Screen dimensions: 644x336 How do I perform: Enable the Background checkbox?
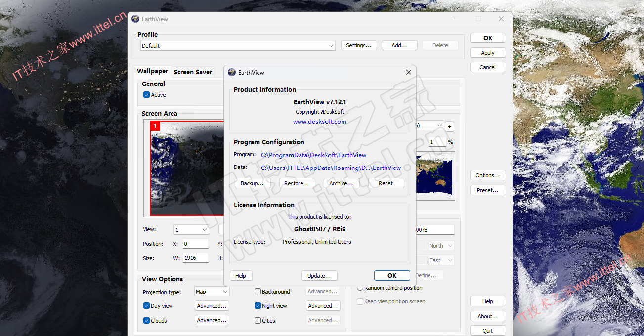258,292
